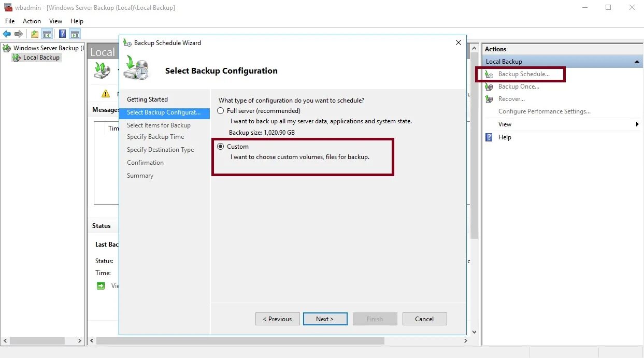Click the wizard title bar backup icon
The height and width of the screenshot is (358, 644).
click(x=127, y=43)
